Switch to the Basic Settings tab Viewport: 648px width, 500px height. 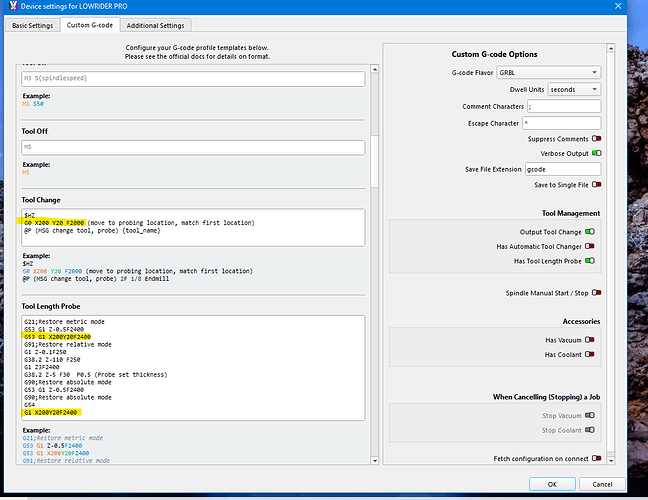point(33,25)
